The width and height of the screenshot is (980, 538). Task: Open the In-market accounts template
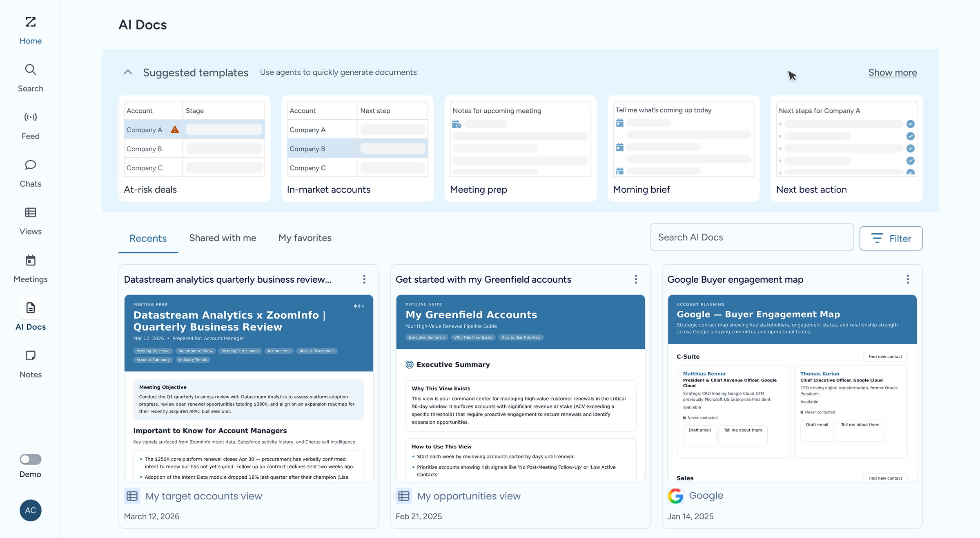pyautogui.click(x=357, y=148)
